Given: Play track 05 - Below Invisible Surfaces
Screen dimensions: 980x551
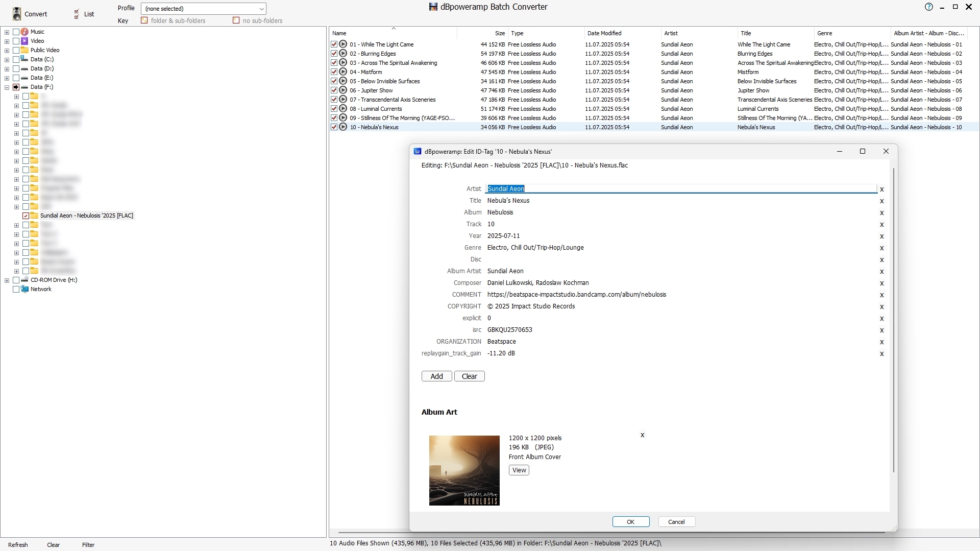Looking at the screenshot, I should (344, 81).
